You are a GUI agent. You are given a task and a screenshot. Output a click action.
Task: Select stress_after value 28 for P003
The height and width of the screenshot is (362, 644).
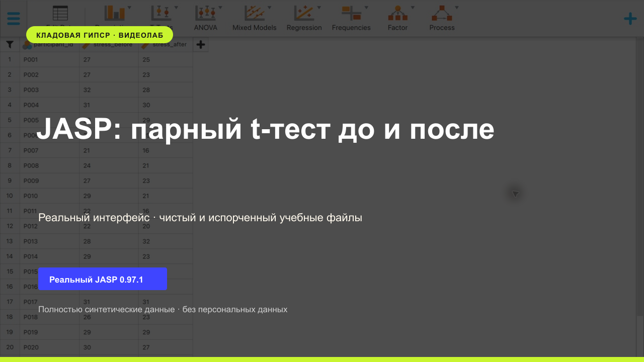point(166,89)
